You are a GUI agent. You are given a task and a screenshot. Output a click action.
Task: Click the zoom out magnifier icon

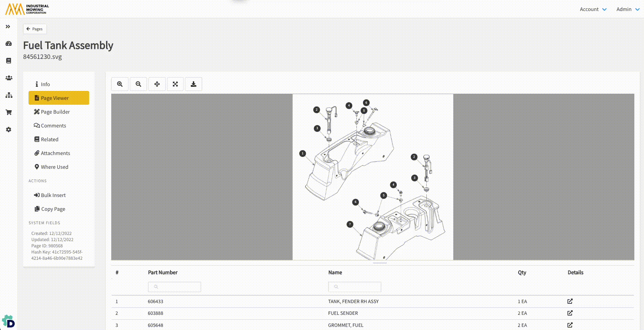click(138, 84)
